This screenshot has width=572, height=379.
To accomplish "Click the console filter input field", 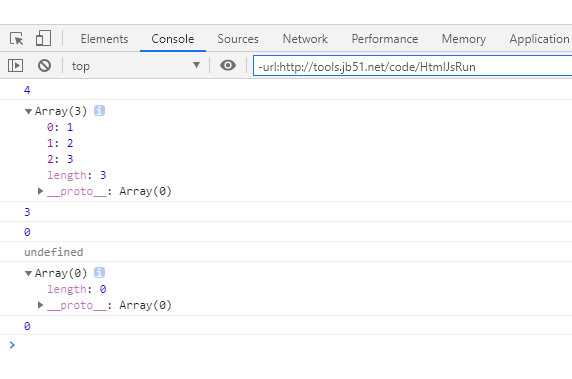I will (x=413, y=66).
